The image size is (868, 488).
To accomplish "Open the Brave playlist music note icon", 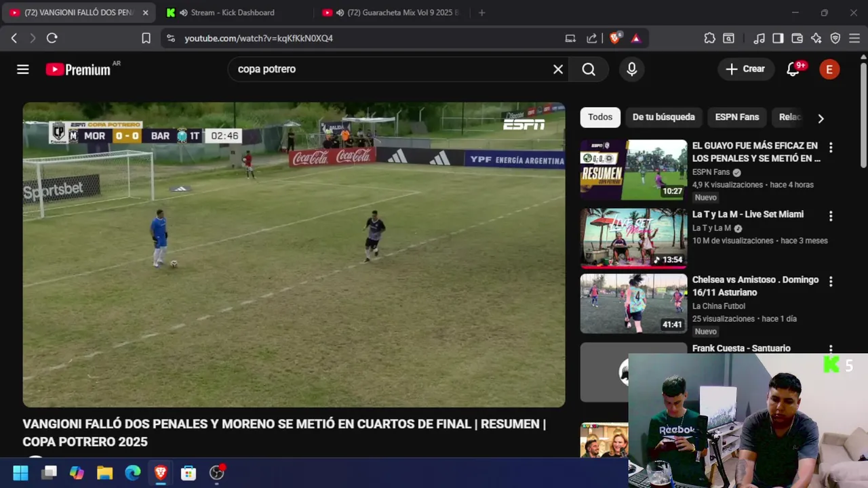I will [x=759, y=38].
